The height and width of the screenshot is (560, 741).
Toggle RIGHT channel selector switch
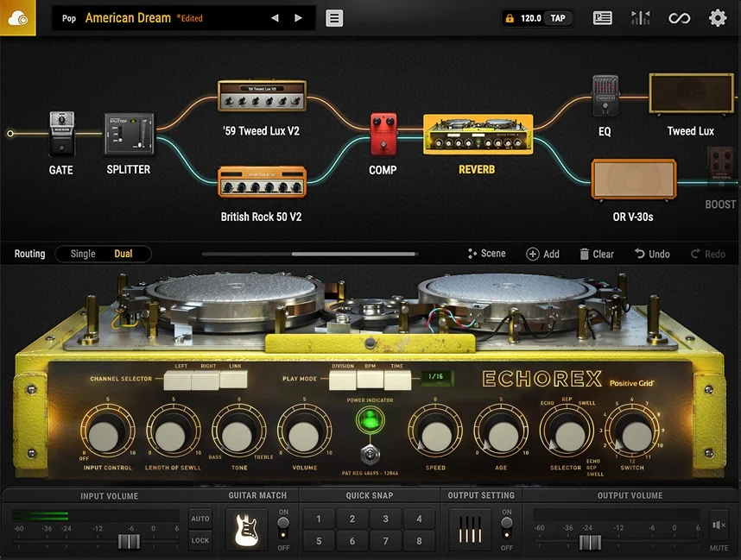pyautogui.click(x=206, y=381)
